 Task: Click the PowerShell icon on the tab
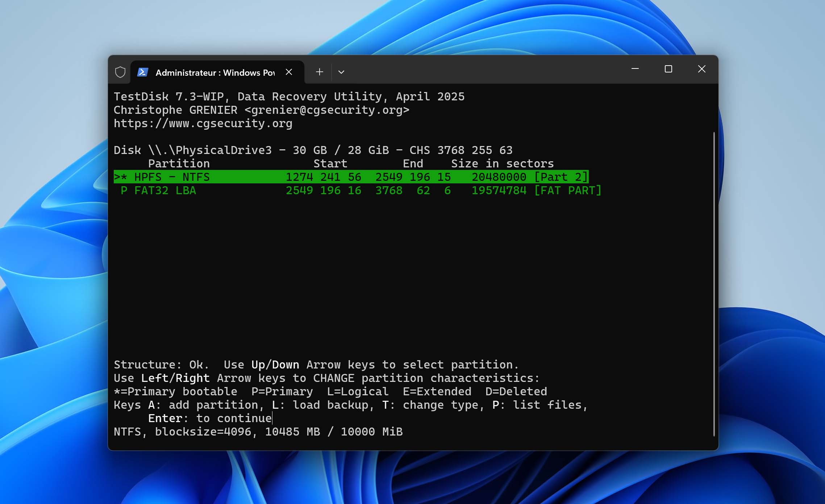(142, 72)
